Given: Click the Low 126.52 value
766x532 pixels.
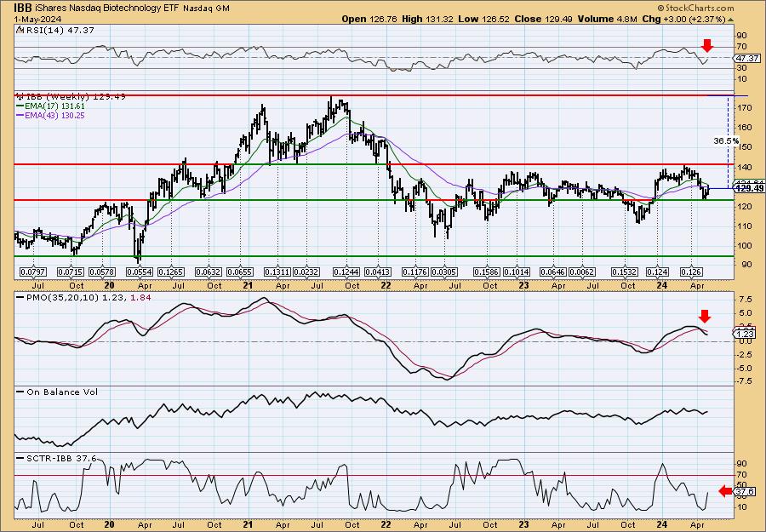Looking at the screenshot, I should (x=483, y=19).
